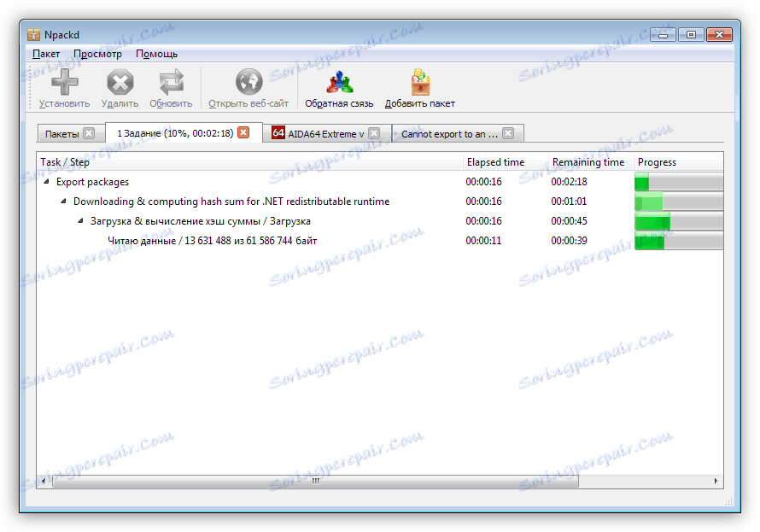Switch to the AIDA64 Extreme tab

point(325,134)
